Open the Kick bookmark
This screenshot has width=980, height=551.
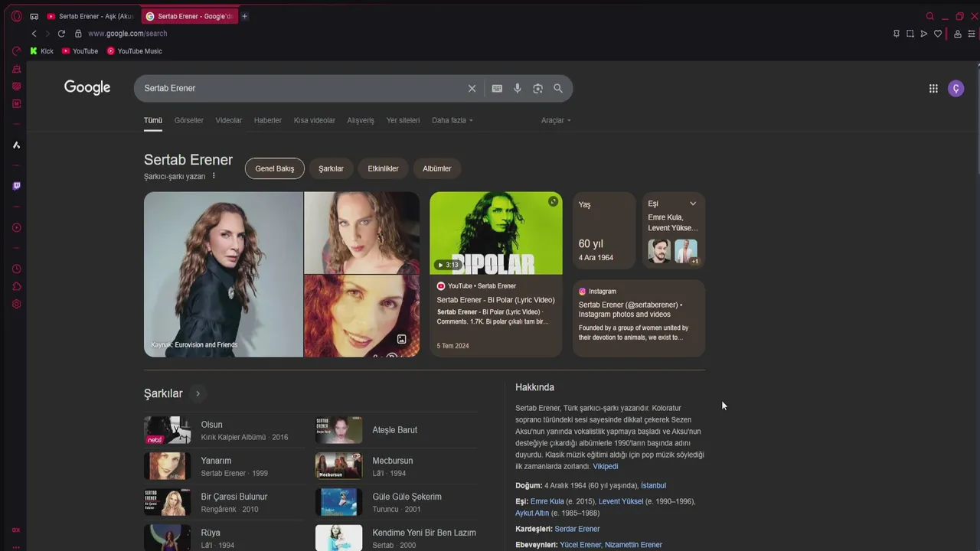(41, 51)
